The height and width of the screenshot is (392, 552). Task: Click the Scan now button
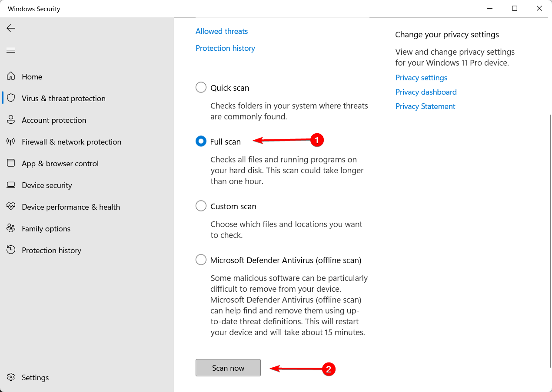[x=228, y=368]
